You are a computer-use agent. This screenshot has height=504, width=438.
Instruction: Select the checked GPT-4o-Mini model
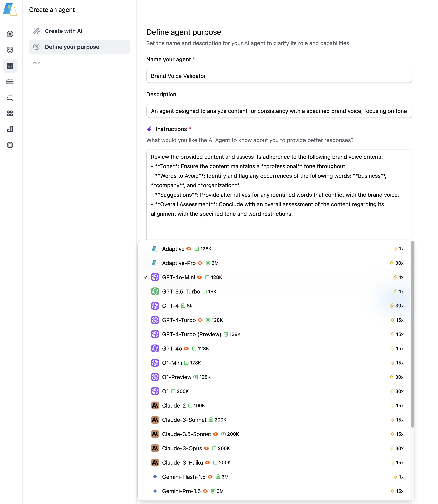[178, 277]
